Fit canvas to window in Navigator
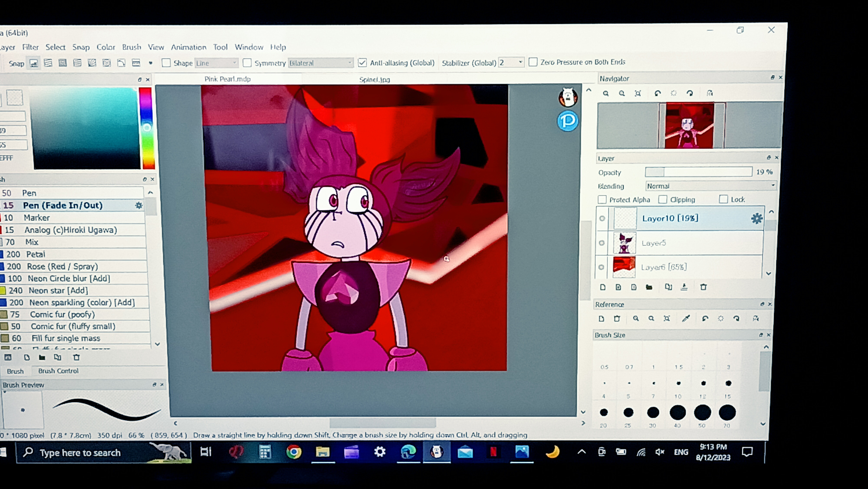The width and height of the screenshot is (868, 489). (638, 93)
